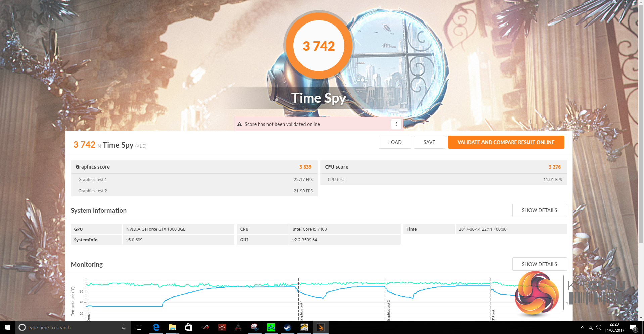Image resolution: width=644 pixels, height=334 pixels.
Task: Click the CPU score header label
Action: [x=336, y=167]
